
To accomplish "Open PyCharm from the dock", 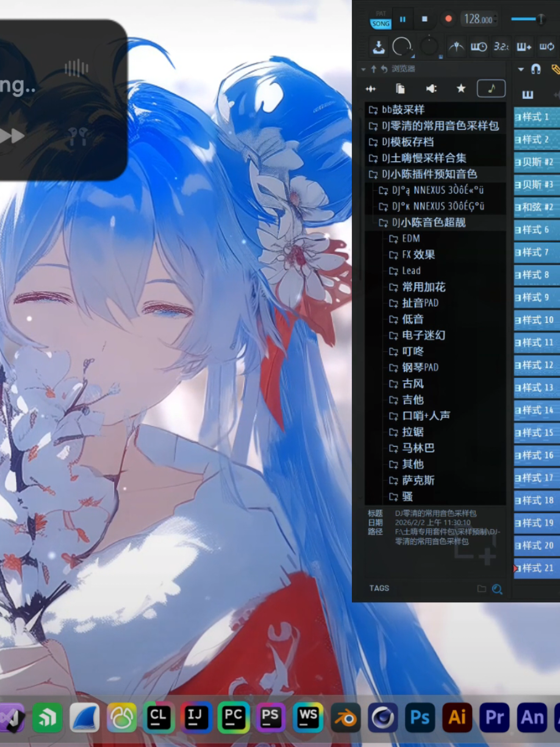I will coord(234,717).
